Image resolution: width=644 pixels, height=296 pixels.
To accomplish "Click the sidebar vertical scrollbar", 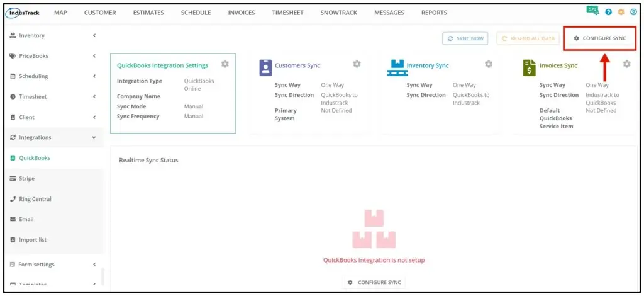I will [103, 276].
